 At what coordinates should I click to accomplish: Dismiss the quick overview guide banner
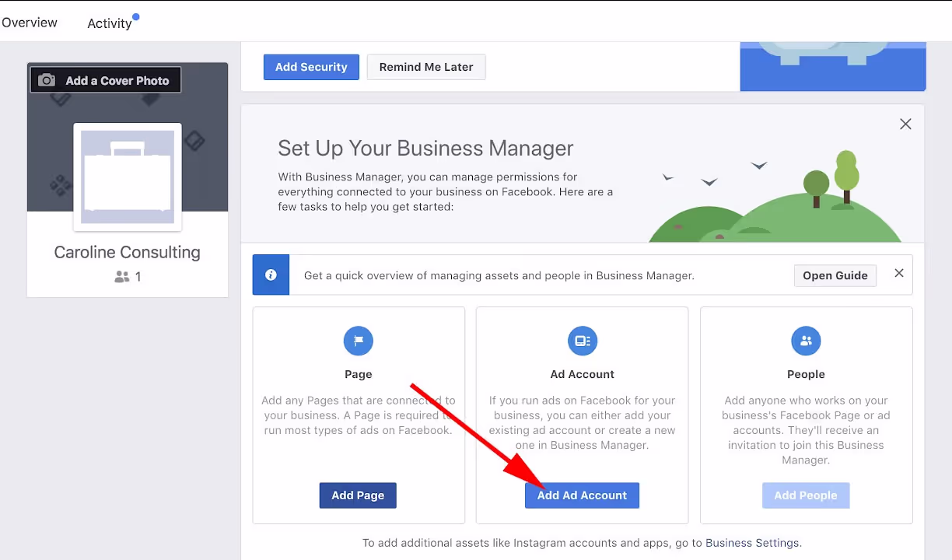(x=899, y=273)
